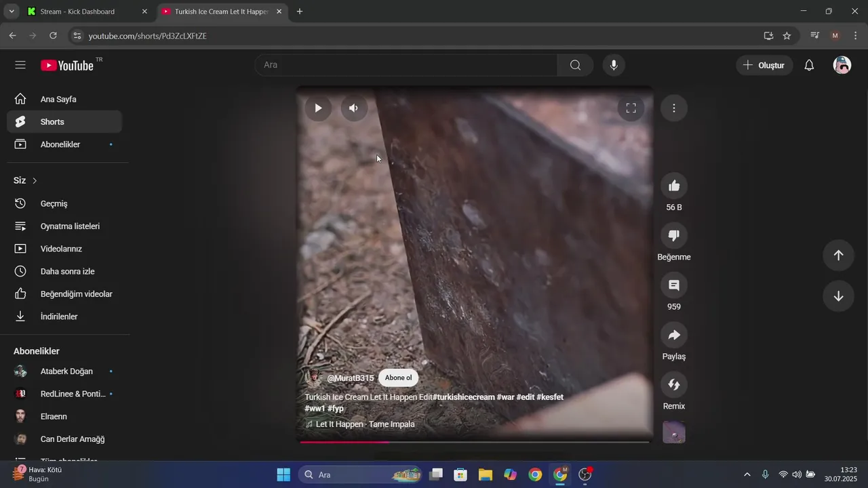Open İndirilenler downloads
Viewport: 868px width, 488px height.
tap(64, 317)
